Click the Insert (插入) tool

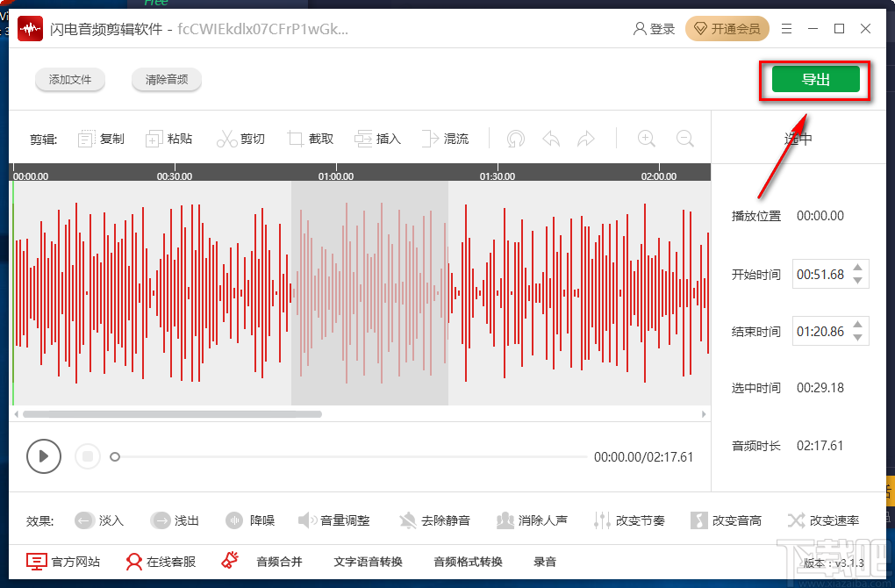(x=377, y=139)
